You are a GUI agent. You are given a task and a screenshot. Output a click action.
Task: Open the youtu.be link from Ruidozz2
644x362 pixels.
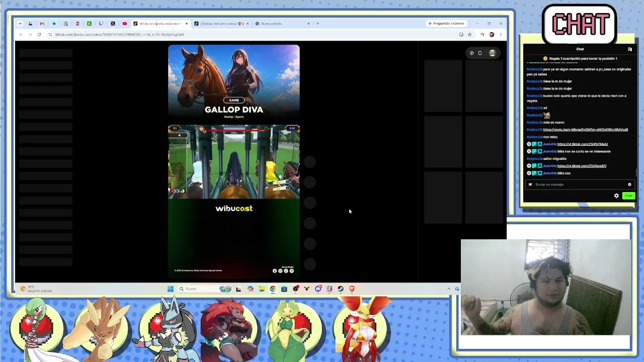tap(586, 130)
